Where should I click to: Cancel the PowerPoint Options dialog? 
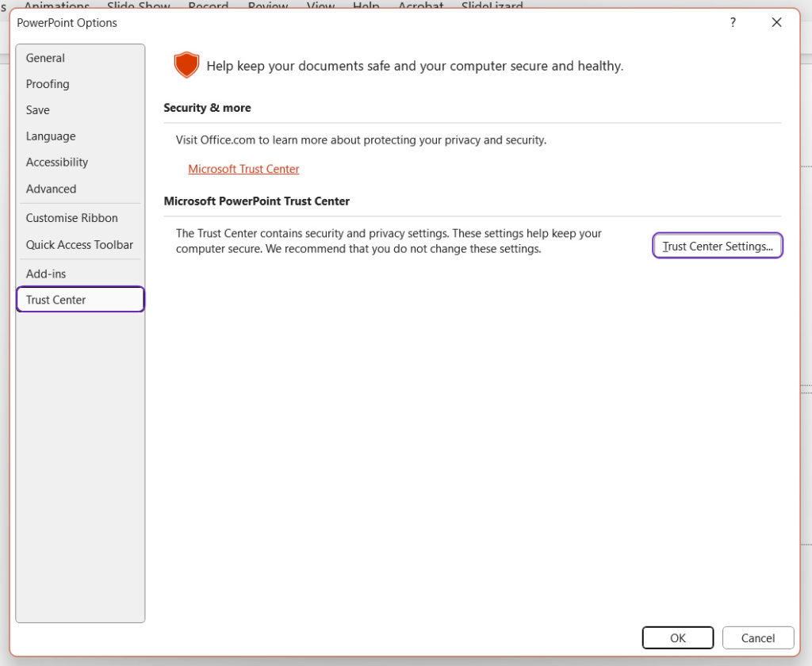(757, 638)
